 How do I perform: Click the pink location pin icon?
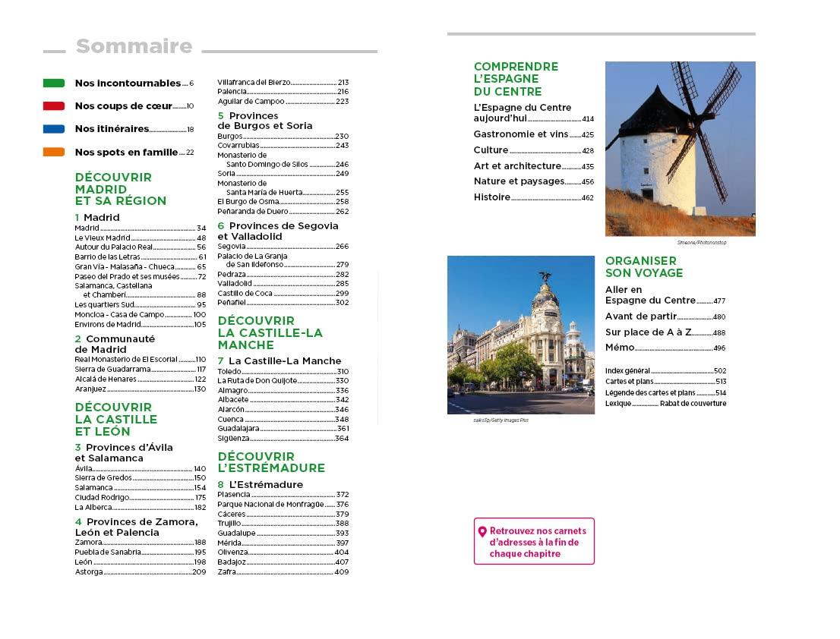click(x=483, y=531)
